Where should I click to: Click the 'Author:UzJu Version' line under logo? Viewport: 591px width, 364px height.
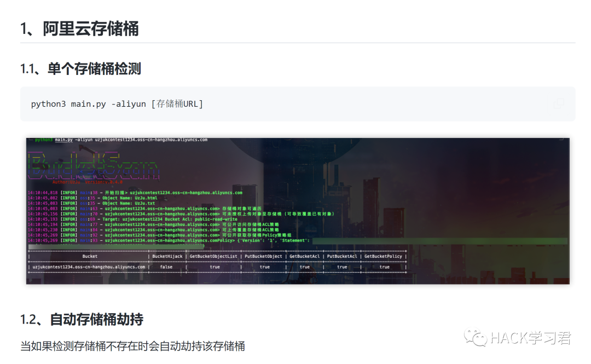tap(87, 182)
